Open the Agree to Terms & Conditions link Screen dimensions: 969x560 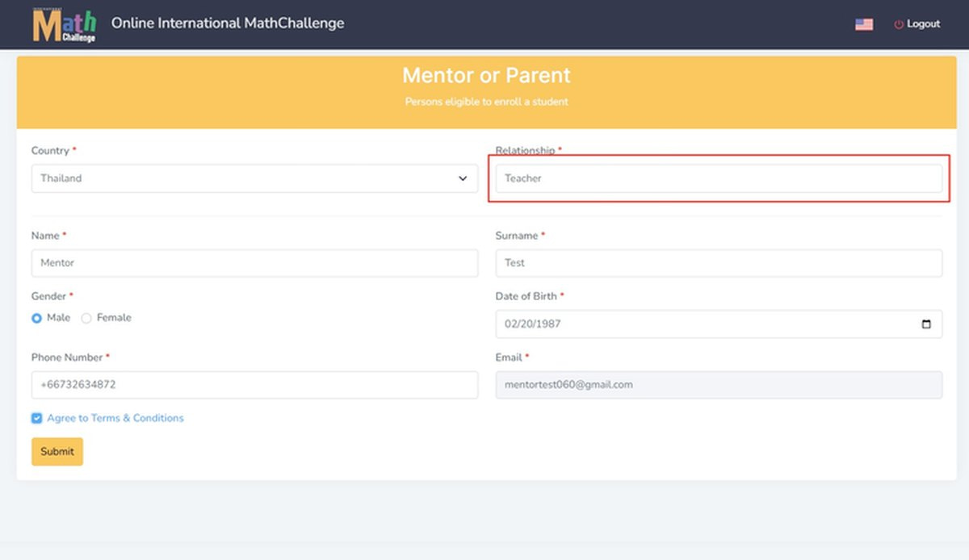tap(115, 418)
